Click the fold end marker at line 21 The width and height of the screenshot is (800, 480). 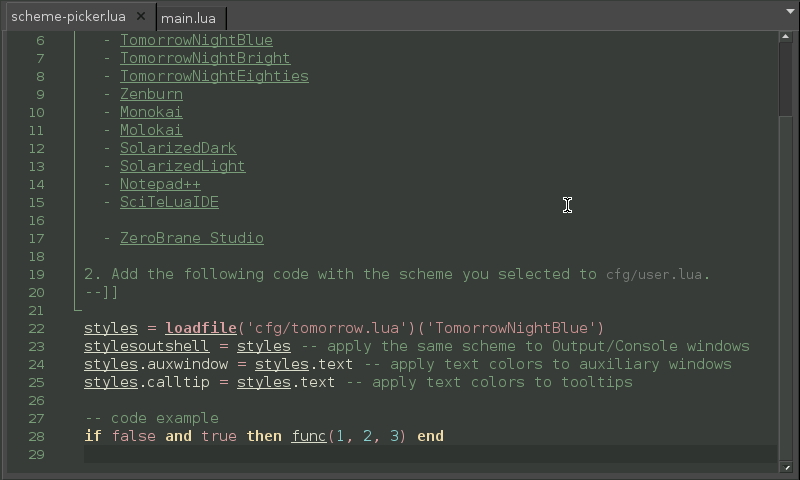pos(77,309)
